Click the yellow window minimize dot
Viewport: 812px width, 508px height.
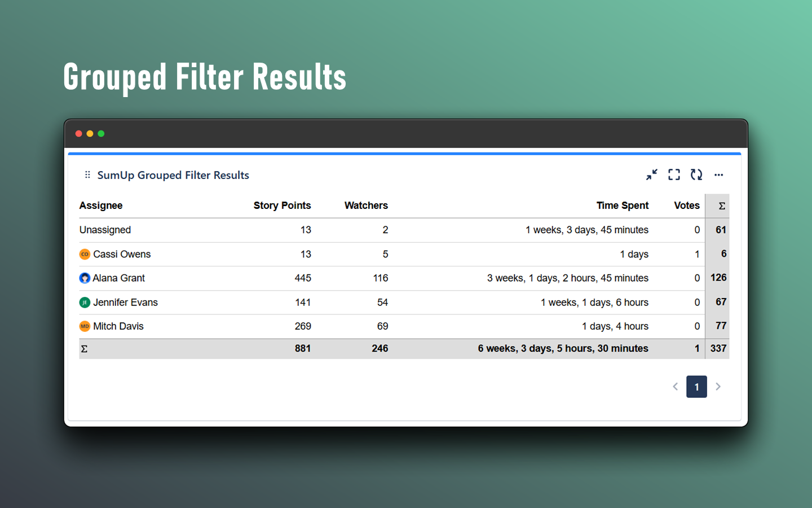pos(90,134)
